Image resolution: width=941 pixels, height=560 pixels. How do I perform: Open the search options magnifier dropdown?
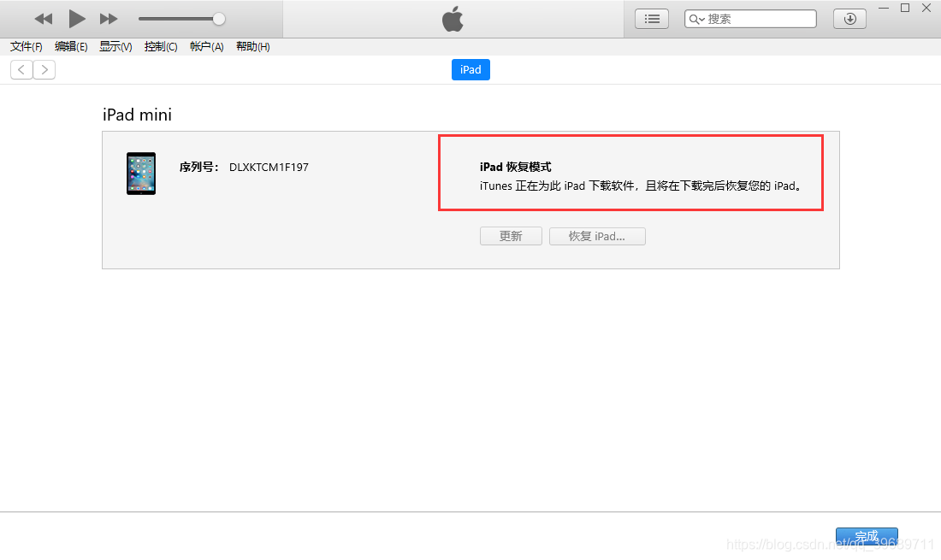coord(696,19)
